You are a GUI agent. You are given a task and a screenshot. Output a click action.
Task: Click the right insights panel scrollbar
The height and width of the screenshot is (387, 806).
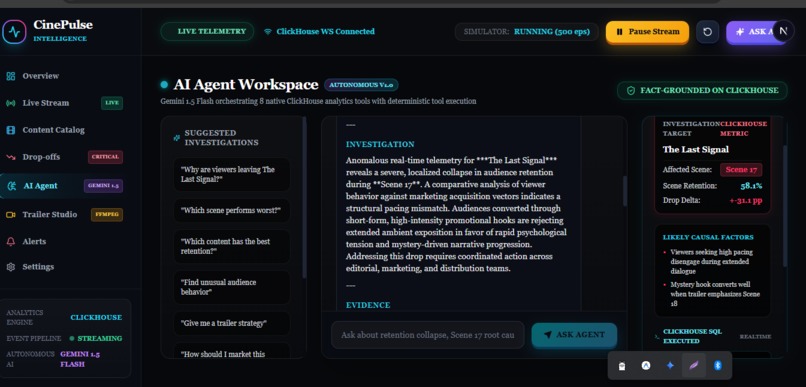click(x=785, y=206)
